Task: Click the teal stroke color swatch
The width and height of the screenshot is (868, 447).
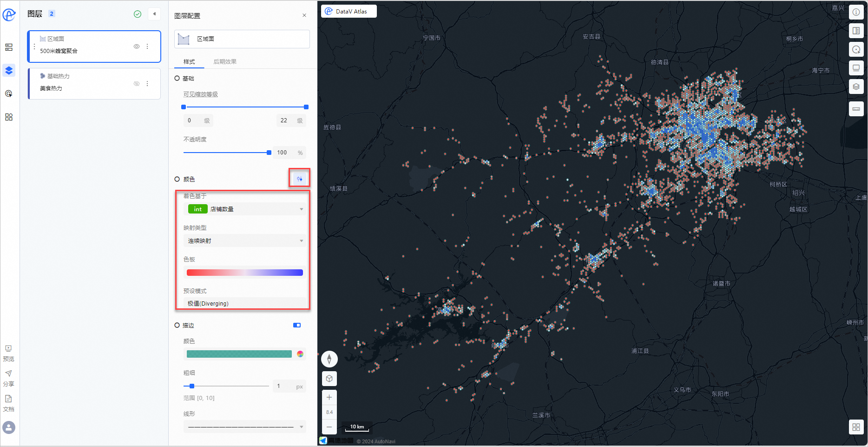Action: pos(239,354)
